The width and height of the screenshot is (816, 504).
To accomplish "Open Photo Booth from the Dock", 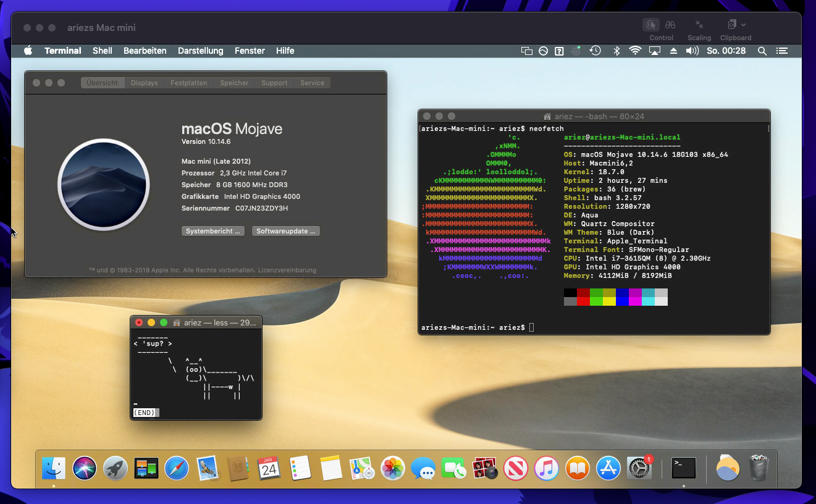I will [x=485, y=468].
